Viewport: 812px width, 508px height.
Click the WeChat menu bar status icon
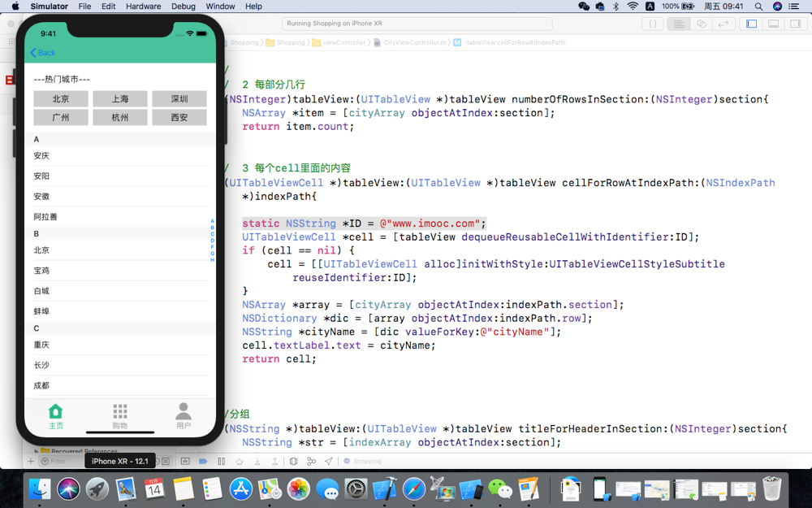584,7
